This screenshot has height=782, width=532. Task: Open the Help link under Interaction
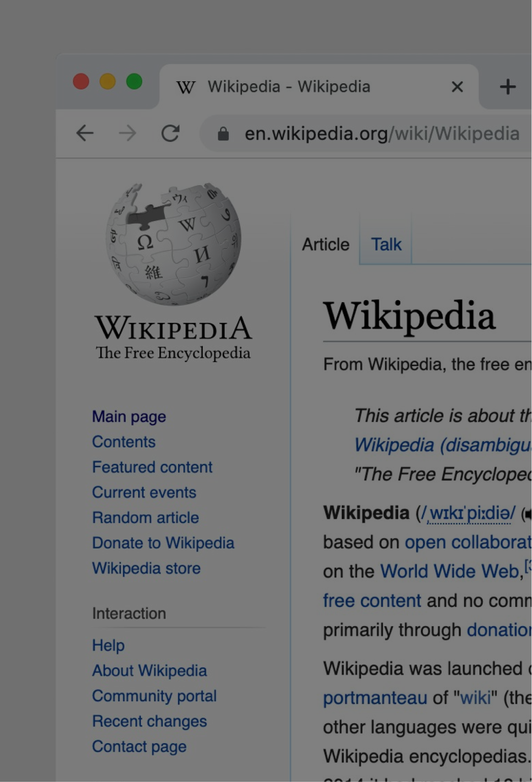pos(108,645)
